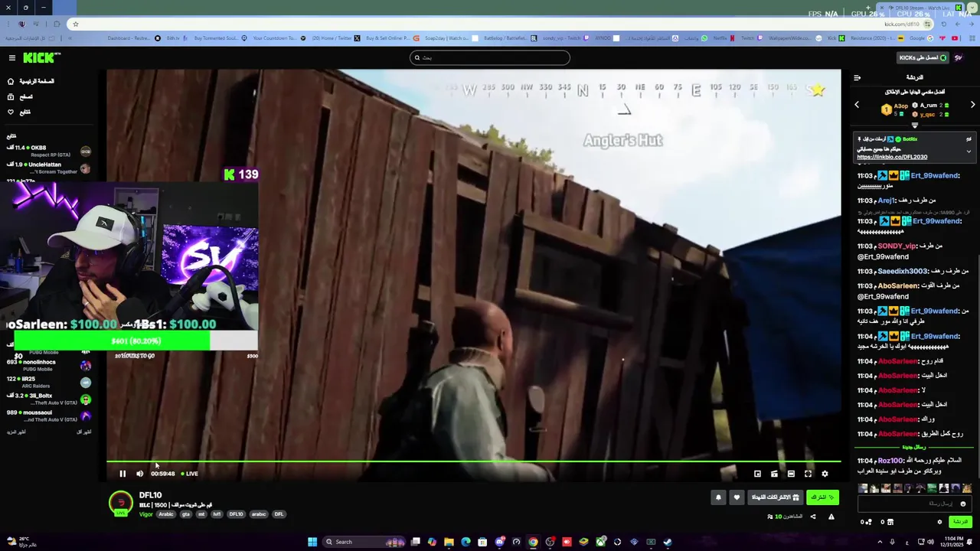
Task: Click username Saeedixh3003 in chat
Action: point(903,271)
